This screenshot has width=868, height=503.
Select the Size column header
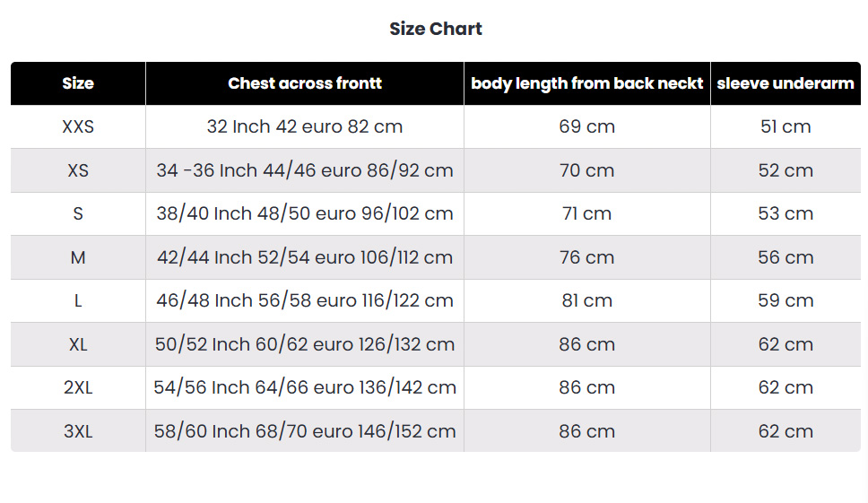point(78,83)
